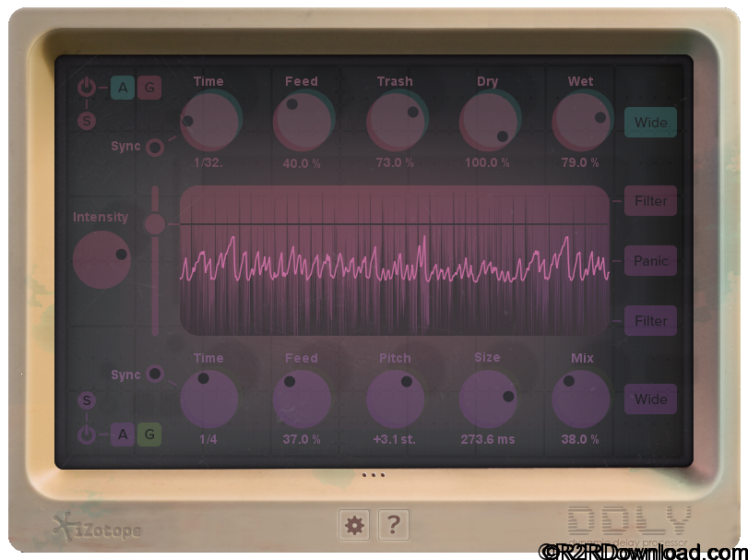Click the bottom Feed knob
The width and height of the screenshot is (748, 560).
302,399
